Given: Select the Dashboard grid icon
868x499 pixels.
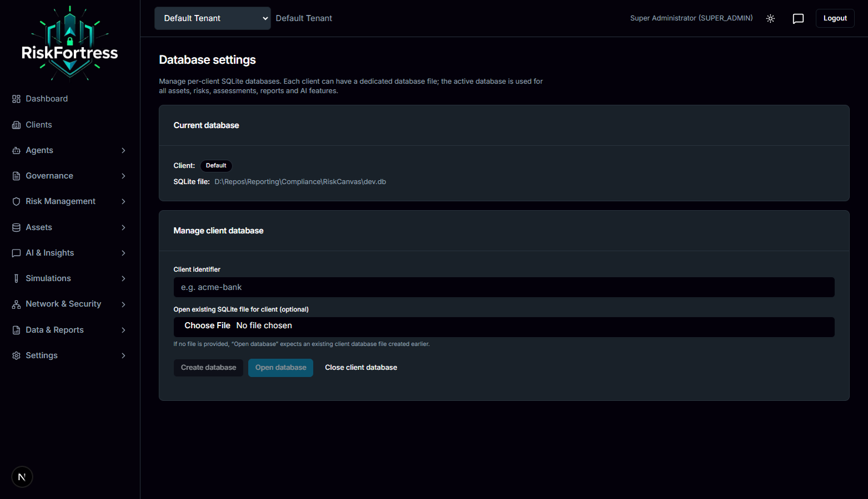Looking at the screenshot, I should 16,98.
